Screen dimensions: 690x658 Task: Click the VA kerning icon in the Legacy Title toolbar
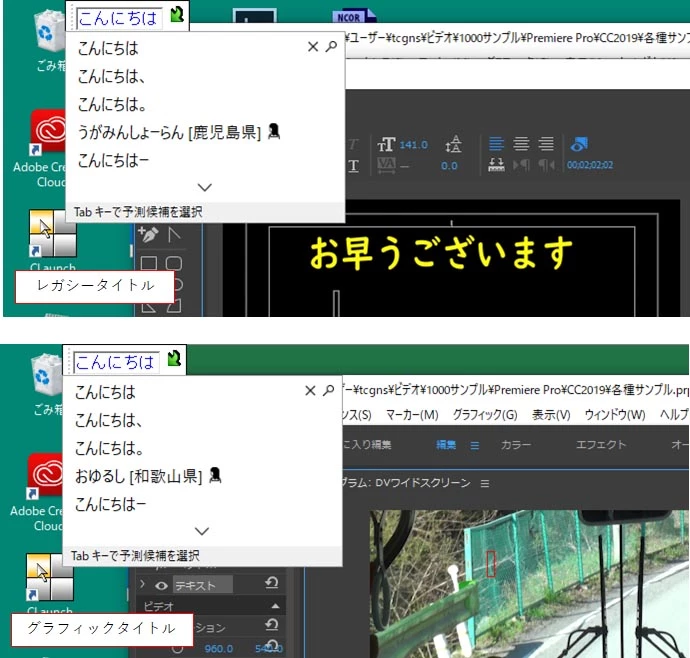tap(386, 165)
